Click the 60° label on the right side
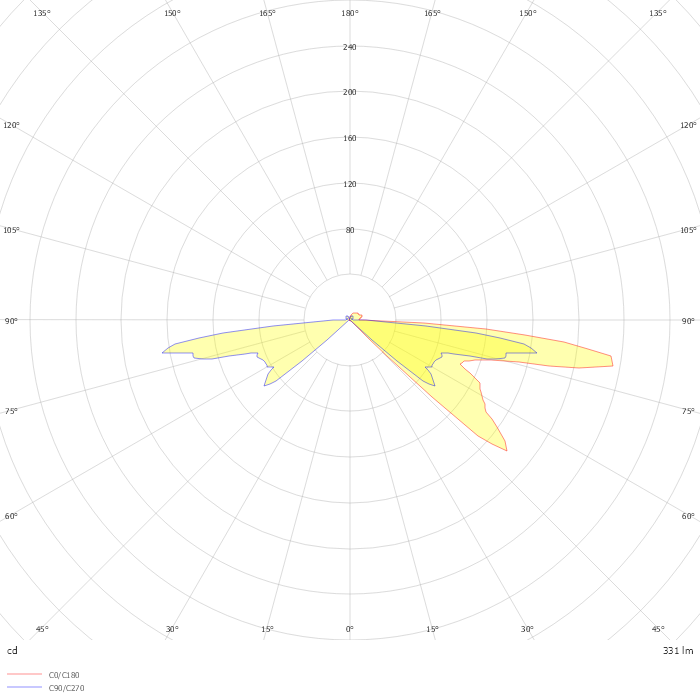Screen dimensions: 700x700 (688, 516)
